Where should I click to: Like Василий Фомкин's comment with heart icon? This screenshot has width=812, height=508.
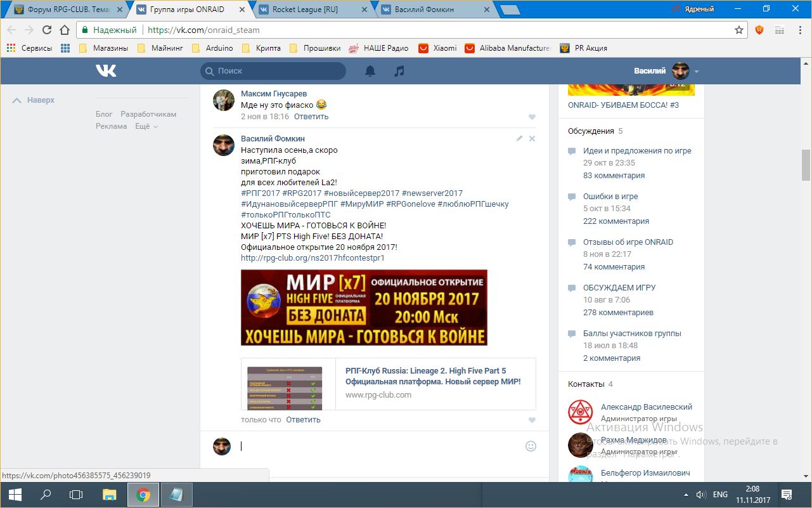(x=532, y=420)
